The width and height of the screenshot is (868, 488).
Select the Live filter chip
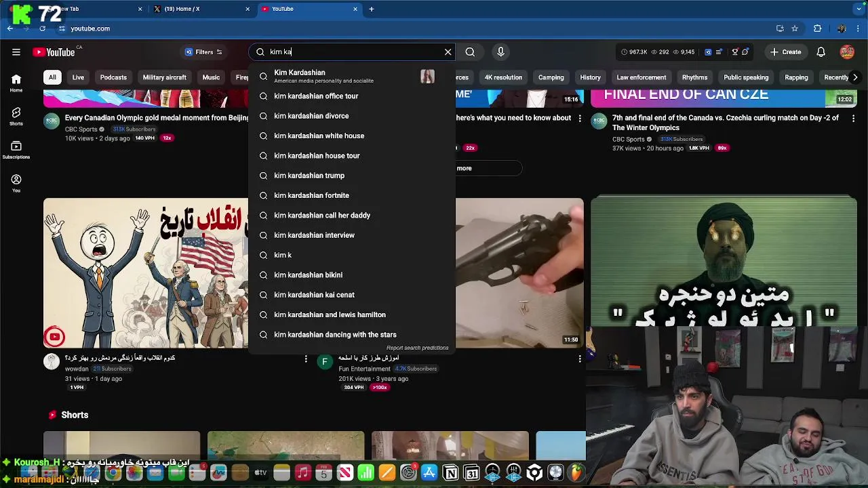[x=78, y=77]
